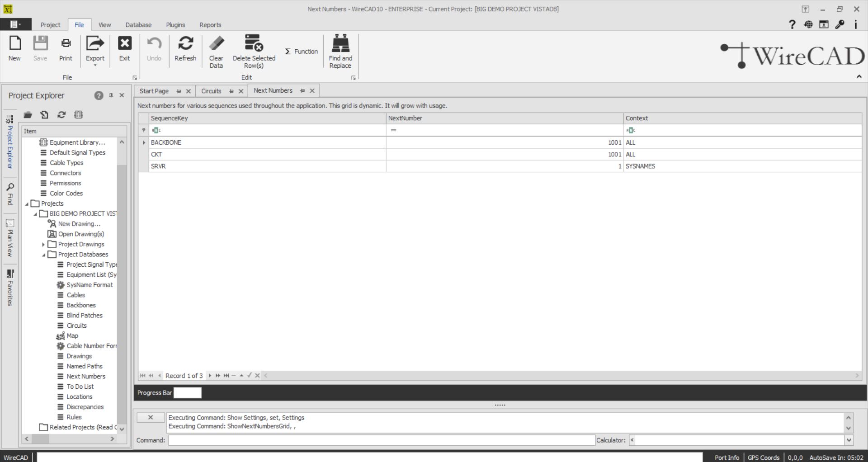Open the application menu button

click(x=16, y=24)
